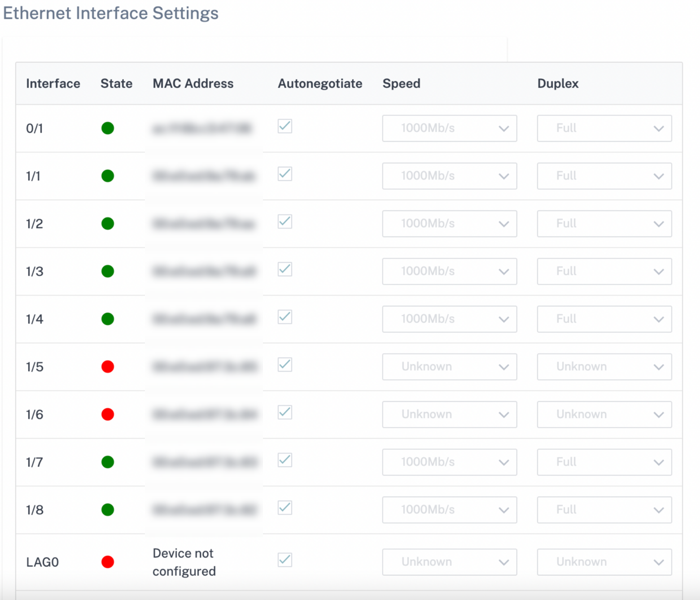Open the Speed dropdown for interface 0/1
Screen dimensions: 700x600
click(x=450, y=128)
